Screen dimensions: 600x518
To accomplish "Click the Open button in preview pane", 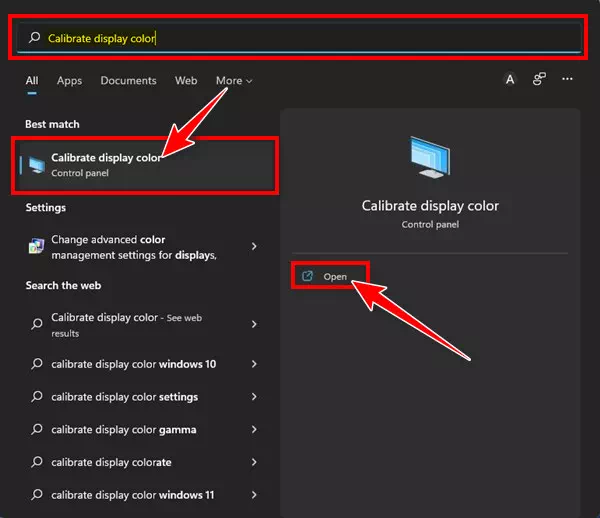I will point(329,276).
